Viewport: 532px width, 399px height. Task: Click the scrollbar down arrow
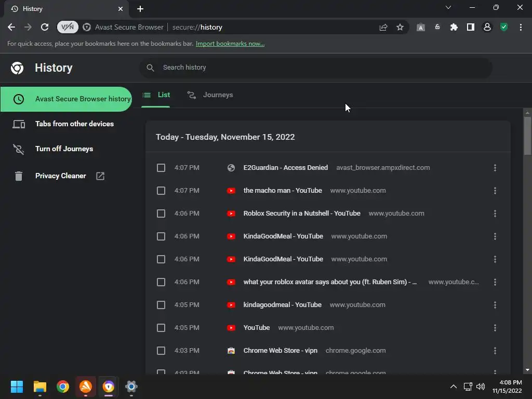point(527,370)
